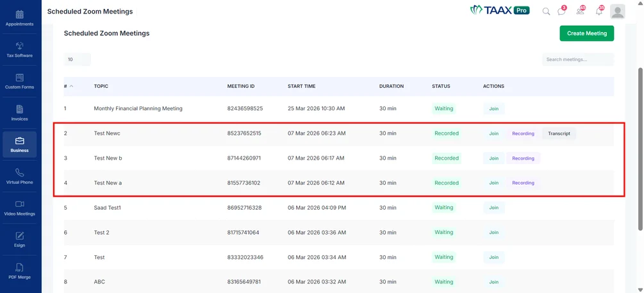The width and height of the screenshot is (644, 293).
Task: Select meeting ID 82436598525
Action: [245, 108]
